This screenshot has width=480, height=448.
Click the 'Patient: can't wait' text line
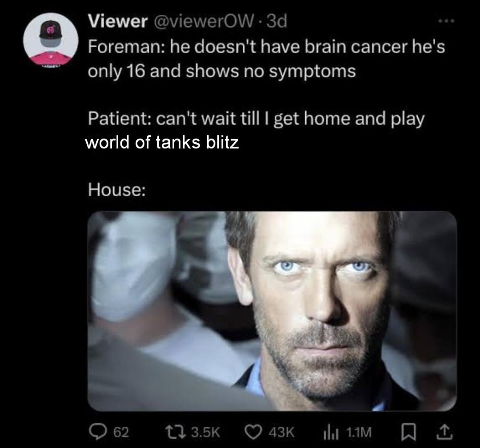(256, 119)
